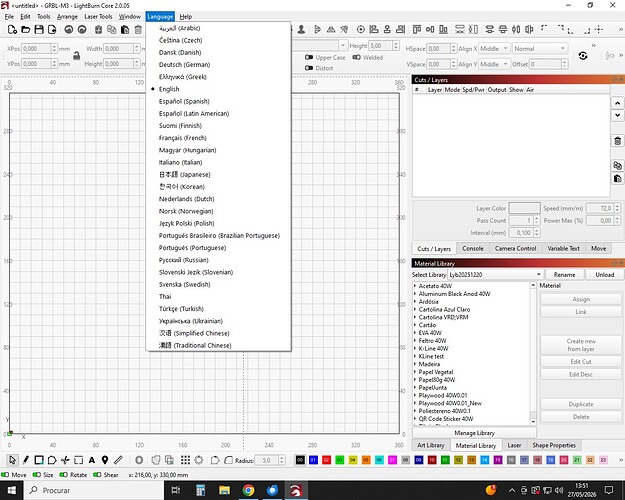Click the New Project icon
625x500 pixels.
point(12,30)
